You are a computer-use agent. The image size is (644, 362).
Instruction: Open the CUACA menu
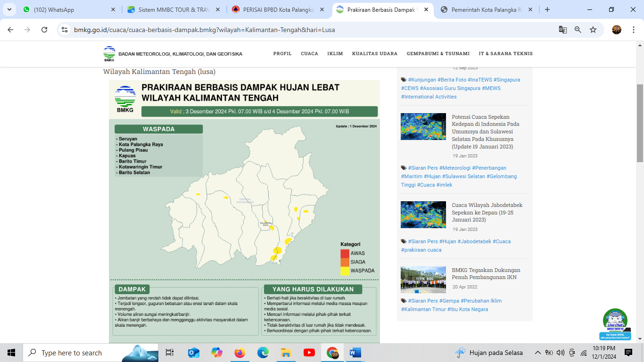click(309, 54)
